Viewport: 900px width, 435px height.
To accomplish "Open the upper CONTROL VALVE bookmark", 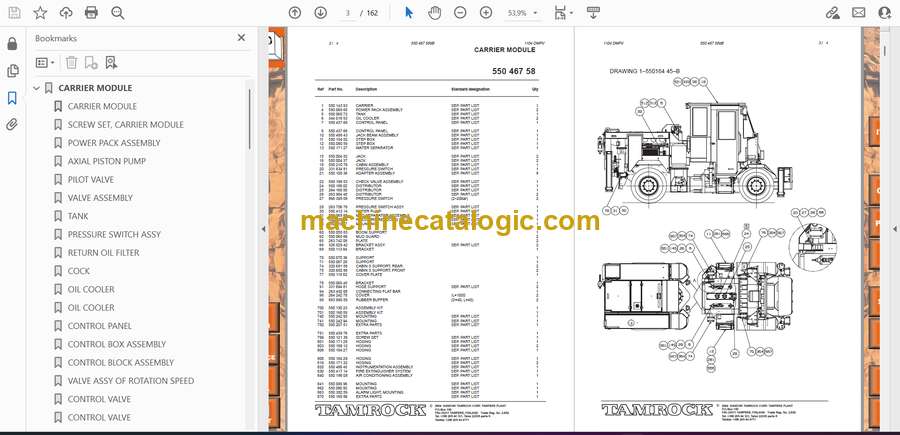I will [x=99, y=399].
